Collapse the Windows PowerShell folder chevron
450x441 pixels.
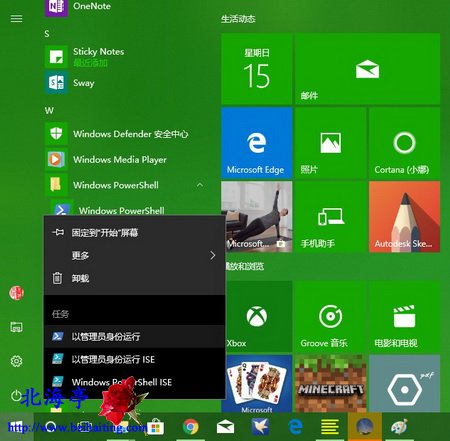point(200,185)
